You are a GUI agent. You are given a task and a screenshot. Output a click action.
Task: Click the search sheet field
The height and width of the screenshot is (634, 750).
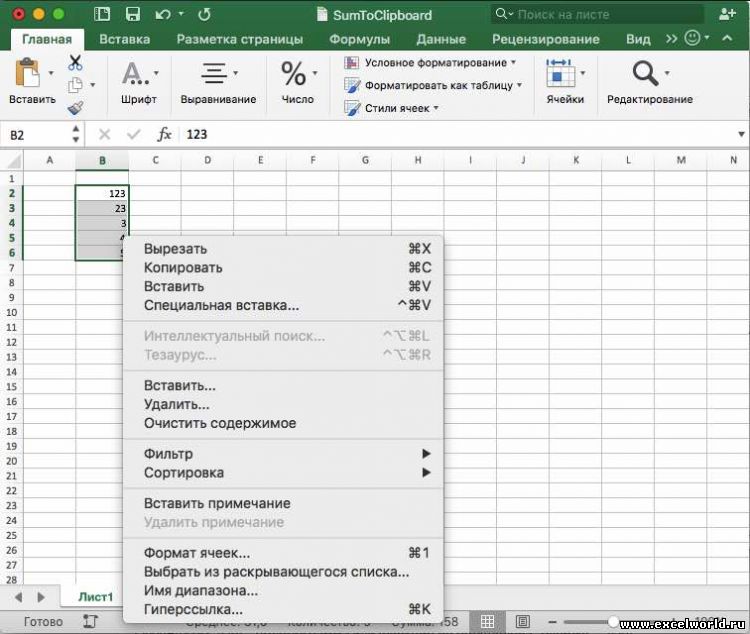tap(598, 14)
